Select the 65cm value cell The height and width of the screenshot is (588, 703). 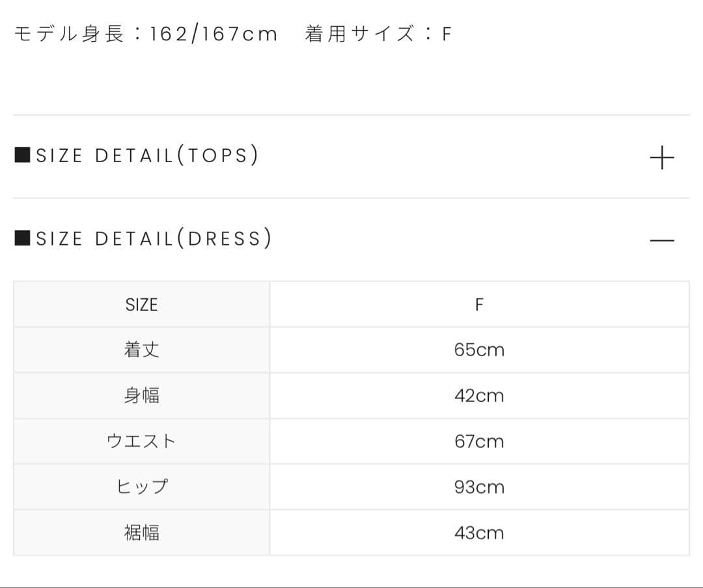pyautogui.click(x=479, y=350)
